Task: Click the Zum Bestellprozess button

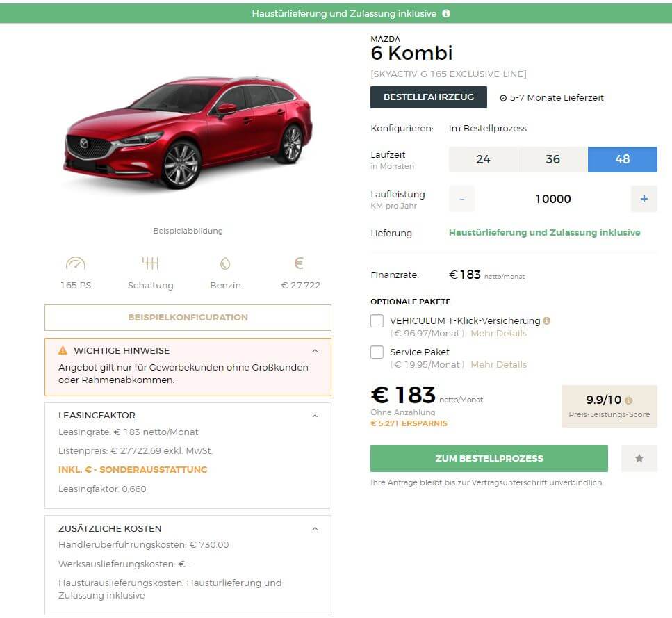Action: pos(489,458)
